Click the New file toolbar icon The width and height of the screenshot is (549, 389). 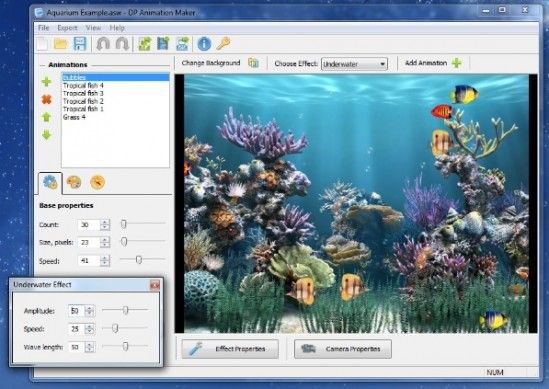click(x=42, y=44)
